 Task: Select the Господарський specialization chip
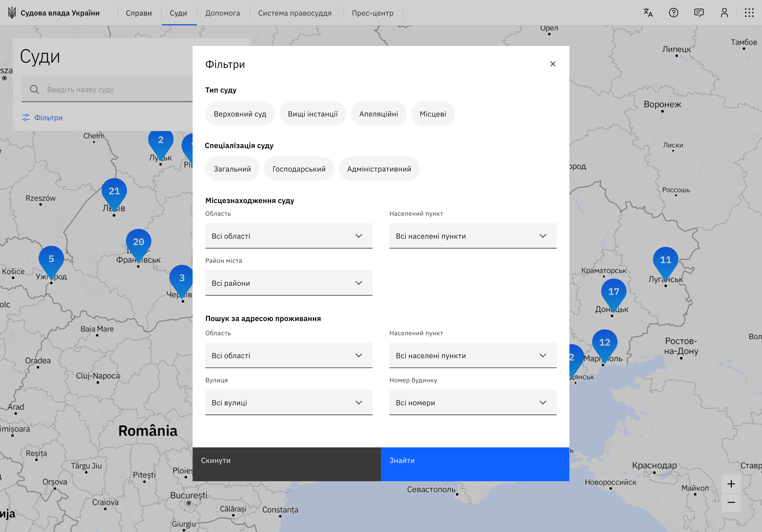point(299,169)
